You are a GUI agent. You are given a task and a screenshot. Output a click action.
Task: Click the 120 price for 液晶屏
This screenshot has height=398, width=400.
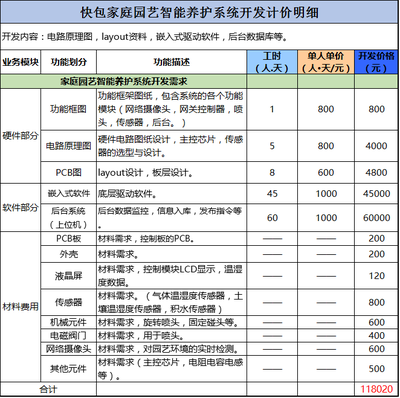click(x=377, y=276)
